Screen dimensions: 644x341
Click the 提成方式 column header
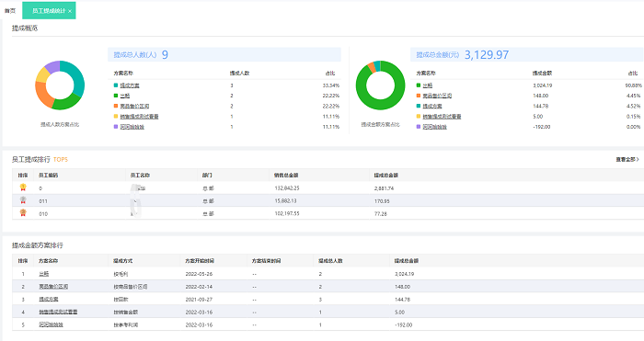point(123,261)
